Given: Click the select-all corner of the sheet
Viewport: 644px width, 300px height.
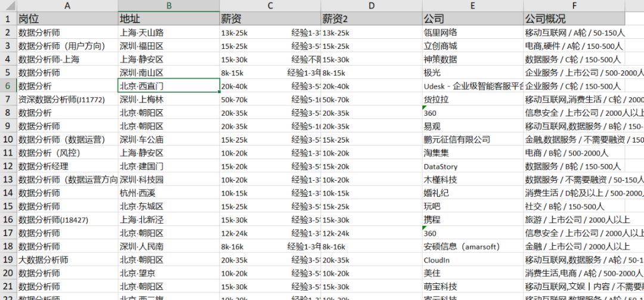Looking at the screenshot, I should [x=8, y=6].
